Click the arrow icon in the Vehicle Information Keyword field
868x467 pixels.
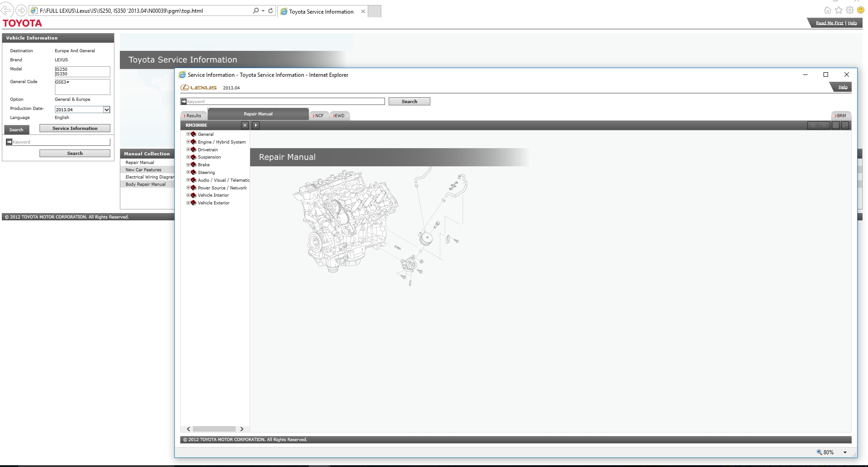[x=9, y=142]
